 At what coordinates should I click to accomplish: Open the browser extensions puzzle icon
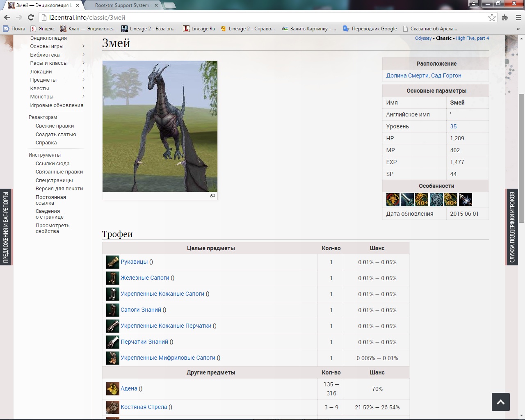(x=505, y=17)
